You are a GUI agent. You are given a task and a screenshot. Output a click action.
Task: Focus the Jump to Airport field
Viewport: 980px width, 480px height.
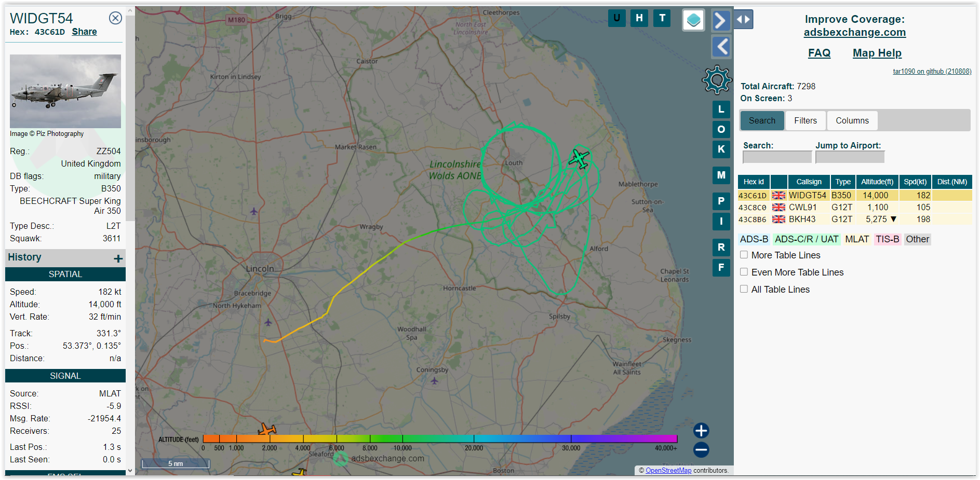[850, 157]
